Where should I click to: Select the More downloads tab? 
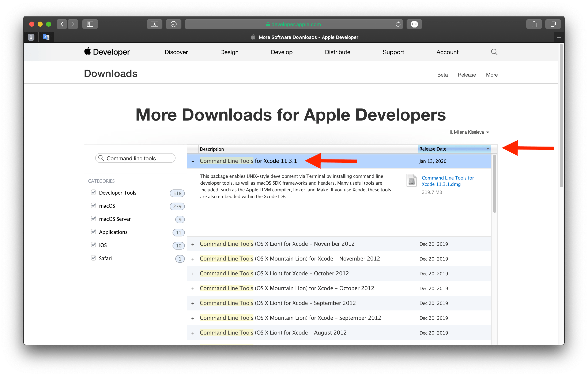pos(491,75)
